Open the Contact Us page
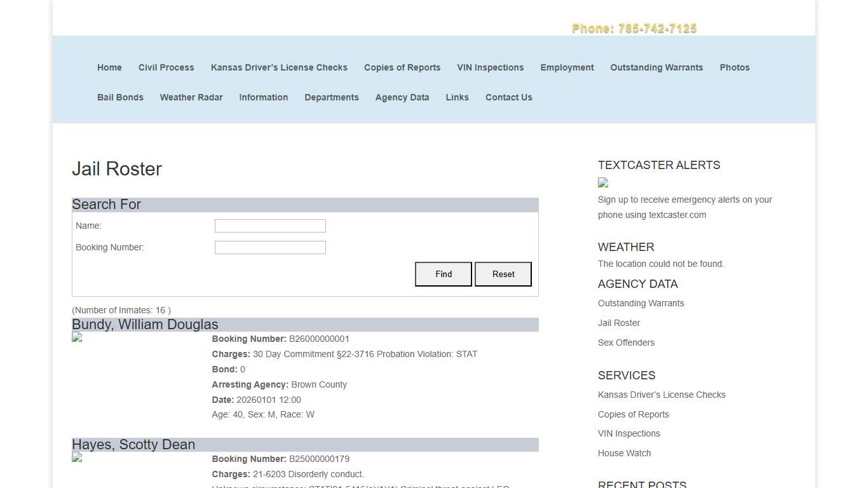The width and height of the screenshot is (868, 488). coord(508,97)
